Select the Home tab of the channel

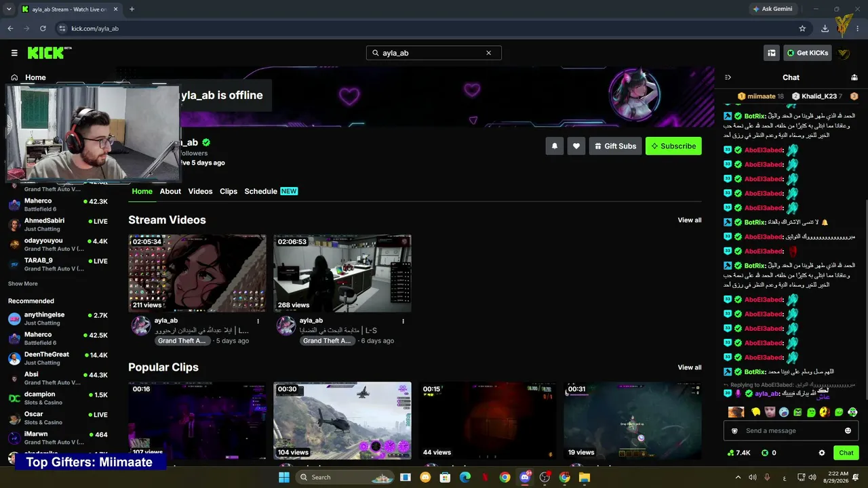point(142,191)
